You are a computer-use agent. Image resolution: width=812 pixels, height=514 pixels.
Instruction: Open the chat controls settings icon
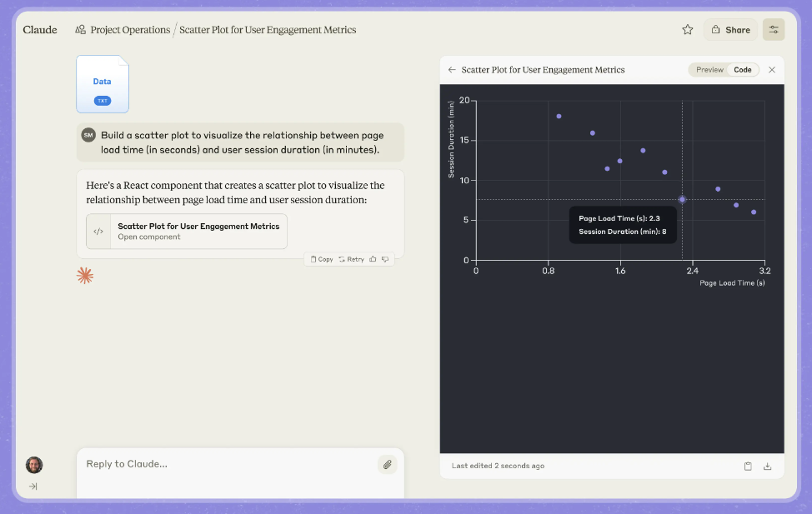click(x=773, y=29)
